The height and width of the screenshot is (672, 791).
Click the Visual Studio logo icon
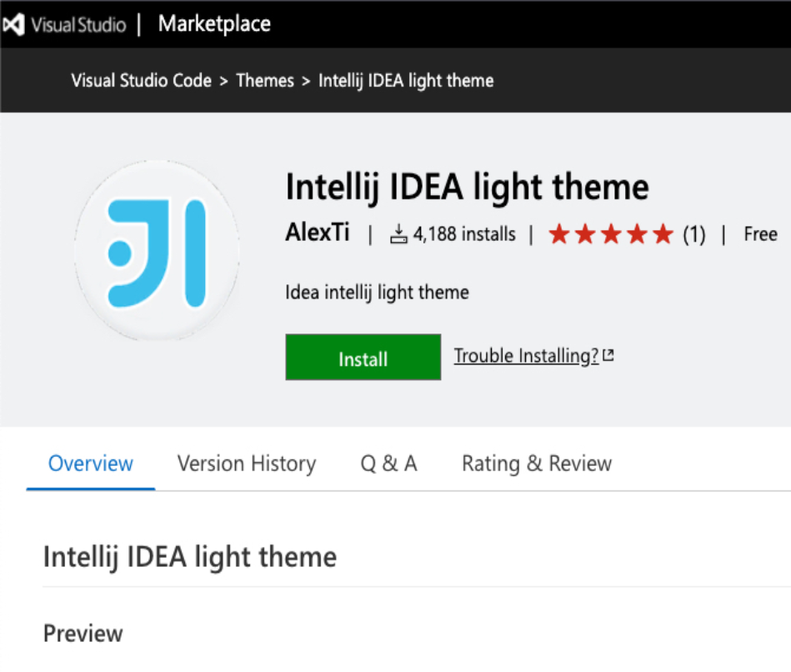14,25
